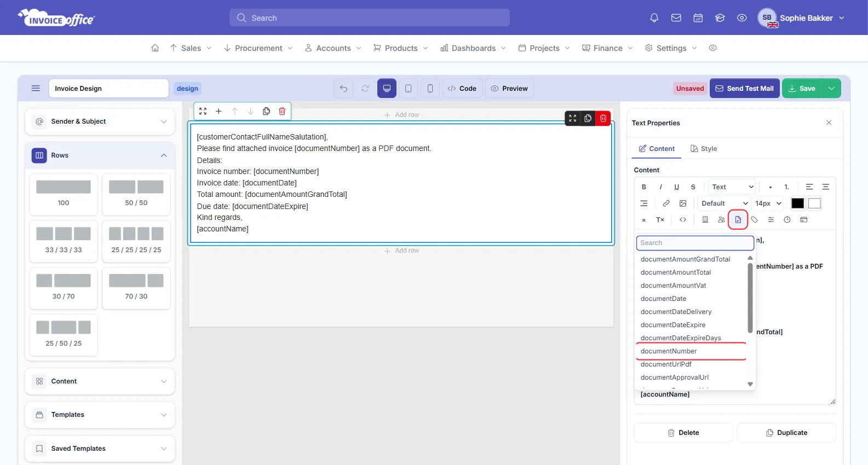The image size is (868, 465).
Task: Open the Sales menu
Action: pyautogui.click(x=191, y=48)
